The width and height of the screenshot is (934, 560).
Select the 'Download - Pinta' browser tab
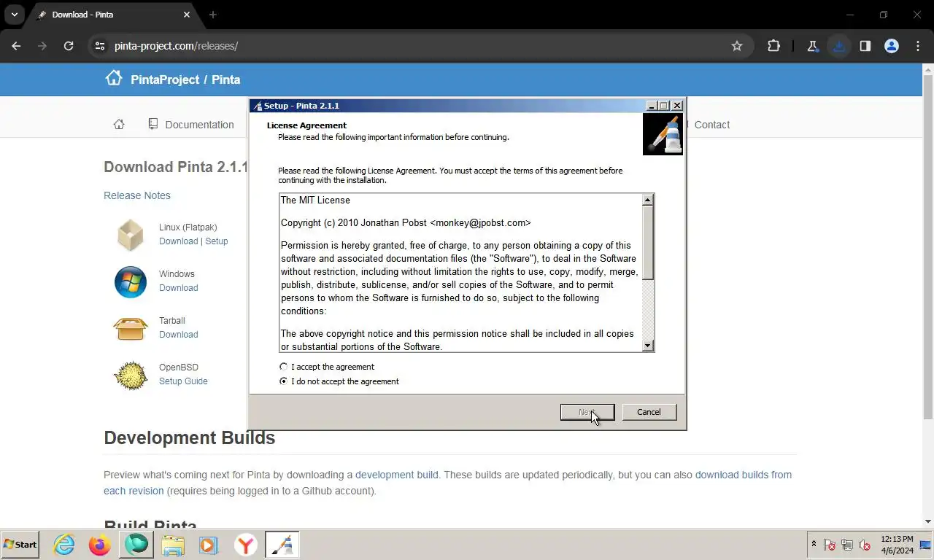click(113, 15)
